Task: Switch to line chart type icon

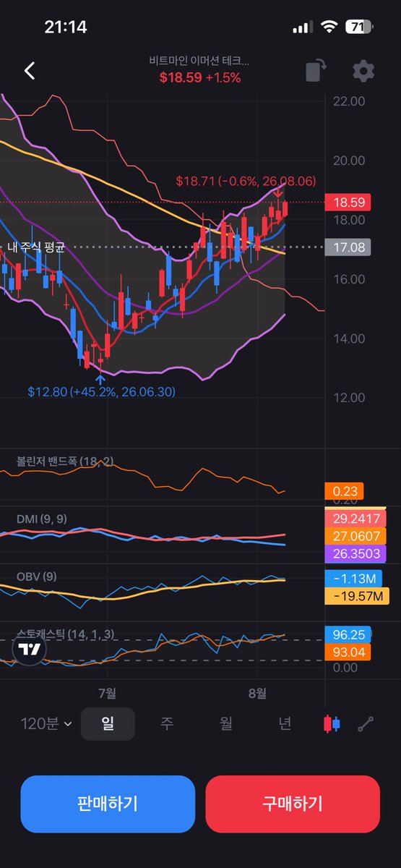Action: click(366, 723)
